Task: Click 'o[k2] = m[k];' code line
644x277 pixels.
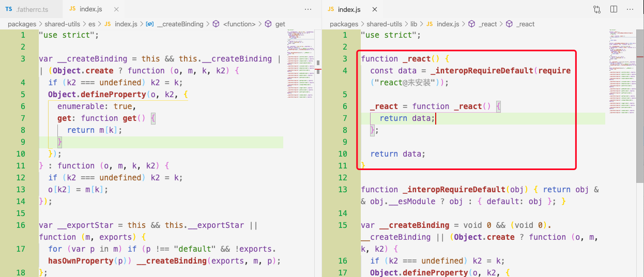Action: pos(78,190)
